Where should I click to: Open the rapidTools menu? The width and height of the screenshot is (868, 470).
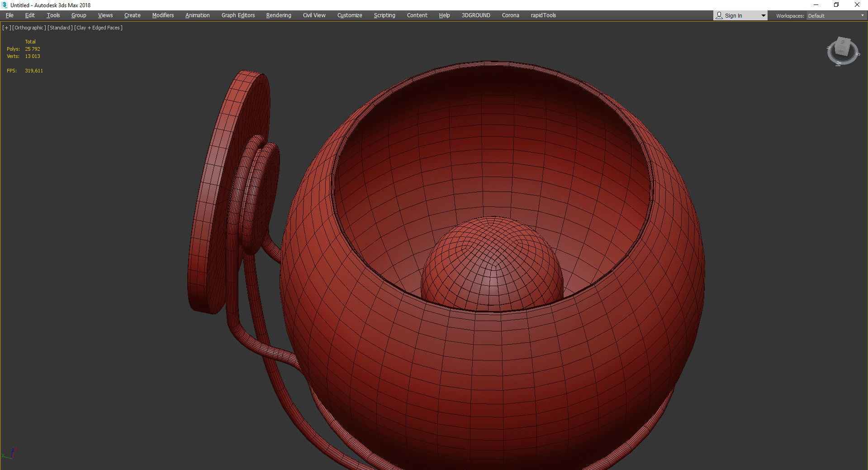543,15
